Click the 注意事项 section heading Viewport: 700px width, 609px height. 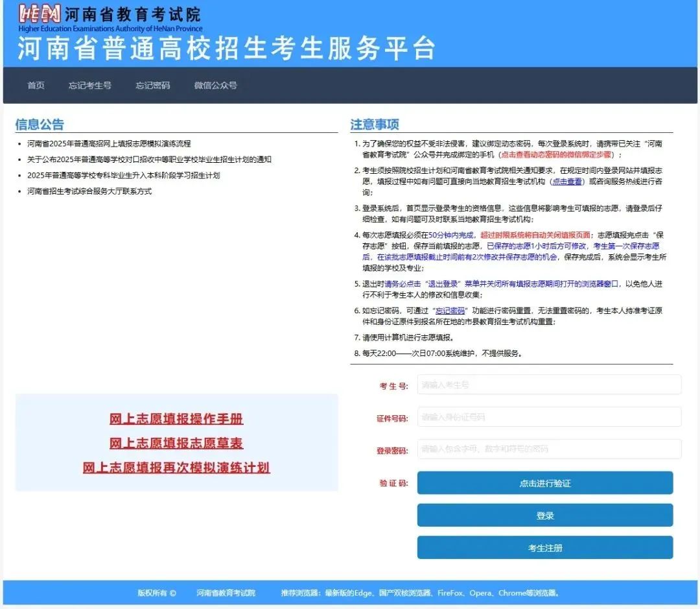tap(375, 125)
